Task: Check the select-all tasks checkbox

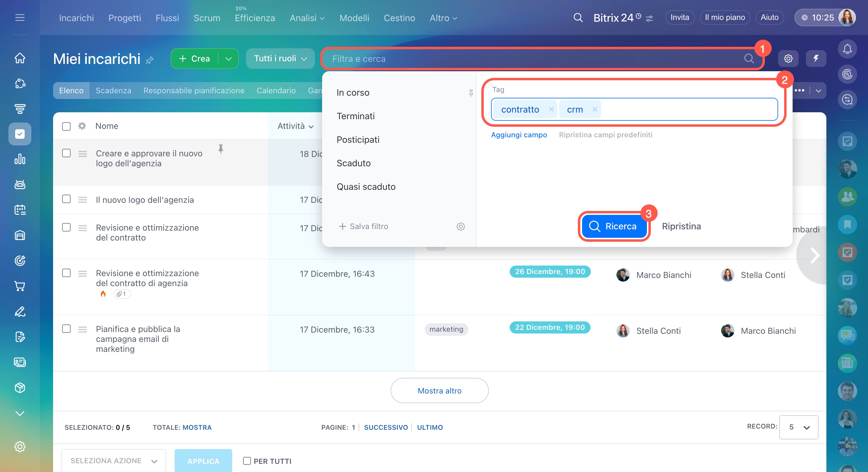Action: pos(66,126)
